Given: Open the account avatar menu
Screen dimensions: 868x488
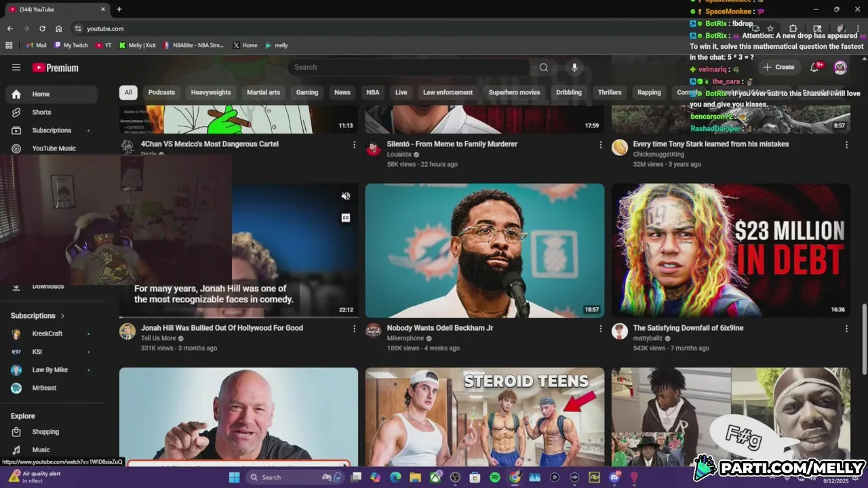Looking at the screenshot, I should coord(840,67).
